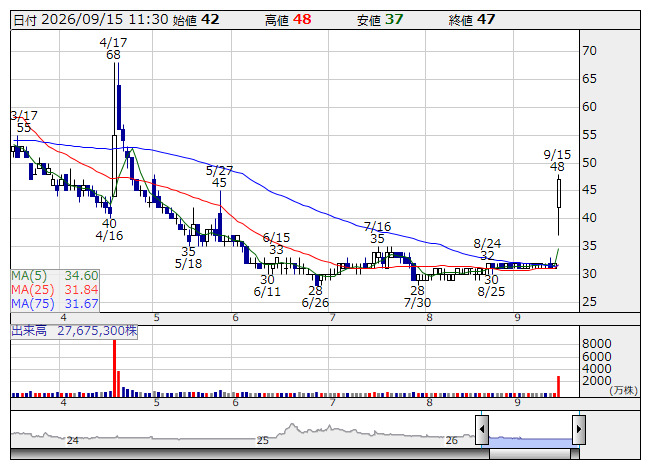Click the 5/27 high label at 45
Image resolution: width=653 pixels, height=470 pixels.
219,177
